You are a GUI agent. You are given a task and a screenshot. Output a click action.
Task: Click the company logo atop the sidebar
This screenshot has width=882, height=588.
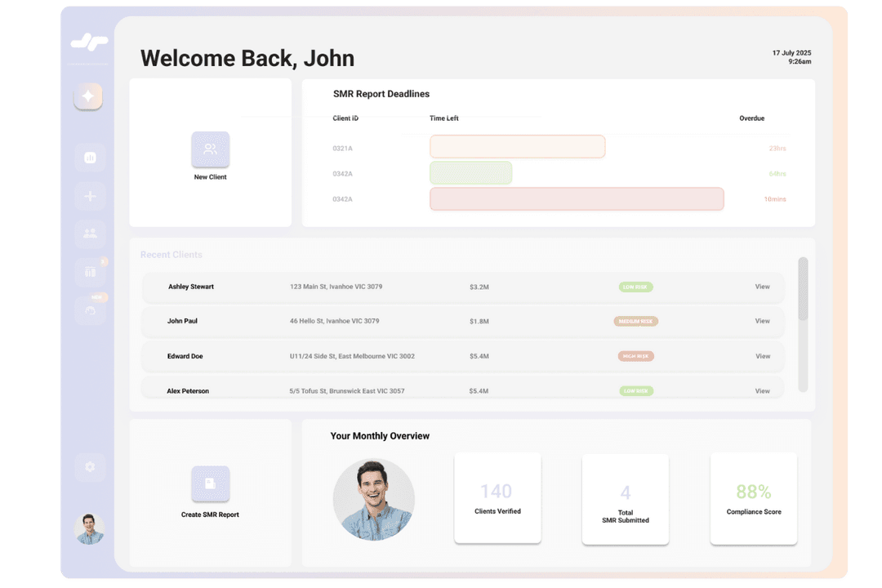click(x=89, y=42)
